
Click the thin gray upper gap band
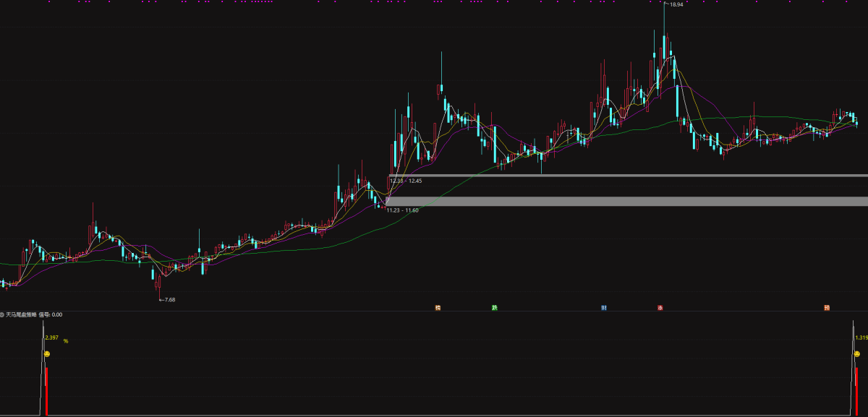click(628, 176)
